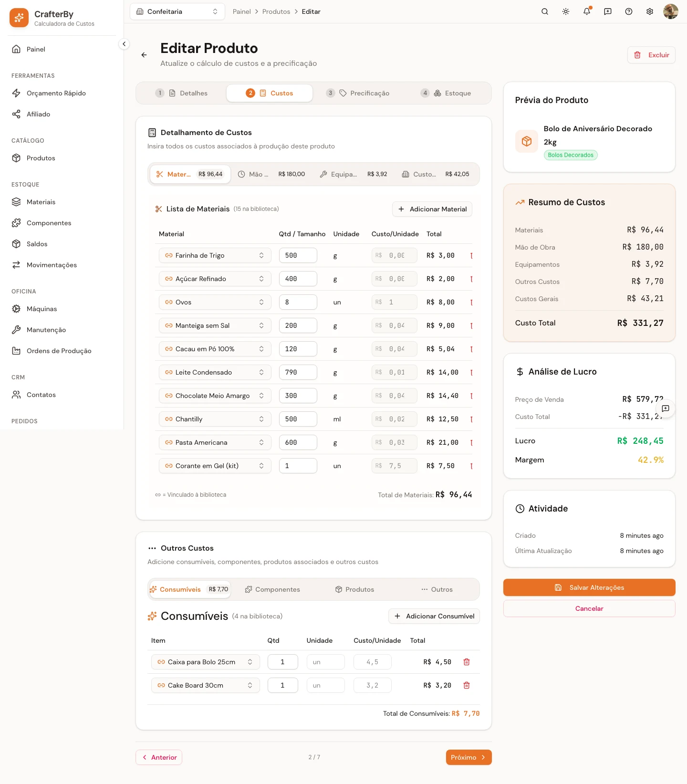
Task: Go back using the left arrow icon
Action: click(x=144, y=55)
